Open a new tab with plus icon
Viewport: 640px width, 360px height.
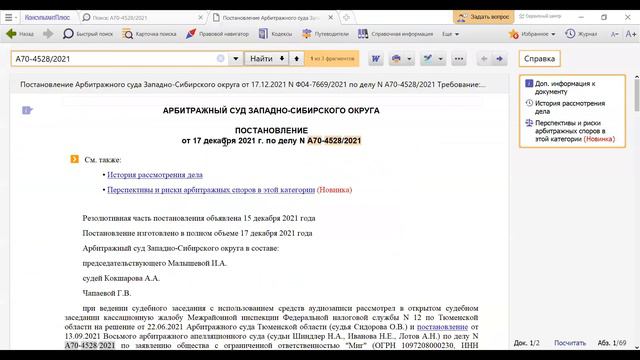point(346,18)
